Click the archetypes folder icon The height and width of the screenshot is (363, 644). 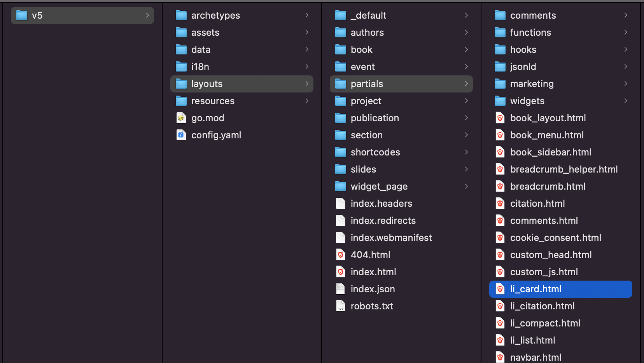point(181,16)
